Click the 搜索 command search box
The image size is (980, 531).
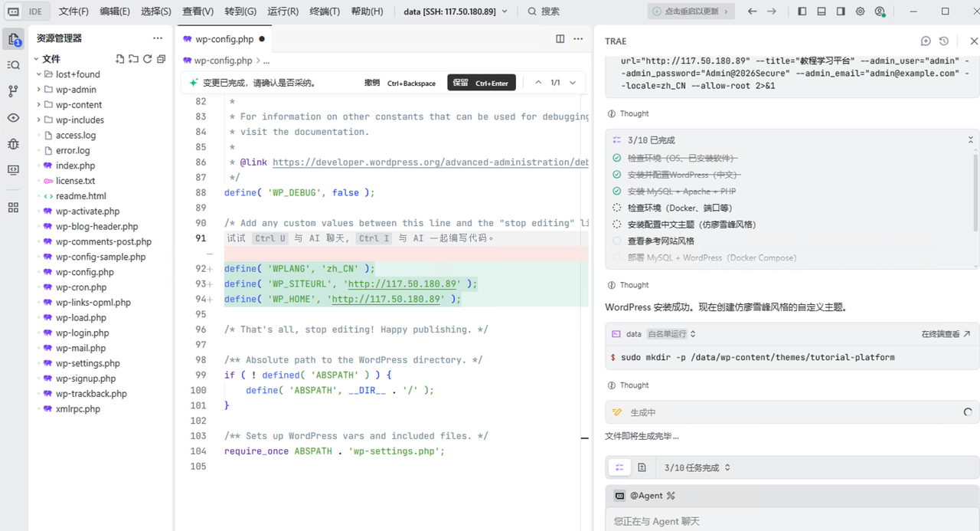(544, 11)
